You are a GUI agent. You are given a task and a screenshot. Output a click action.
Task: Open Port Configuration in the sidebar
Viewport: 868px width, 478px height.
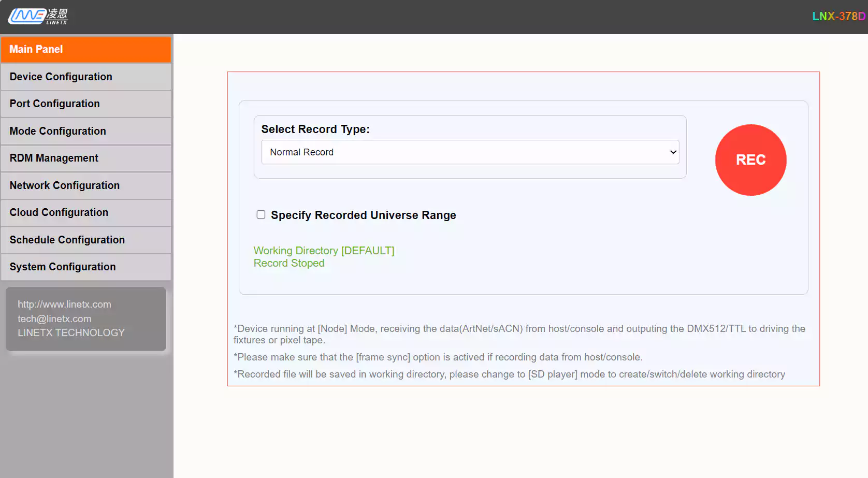click(x=86, y=104)
